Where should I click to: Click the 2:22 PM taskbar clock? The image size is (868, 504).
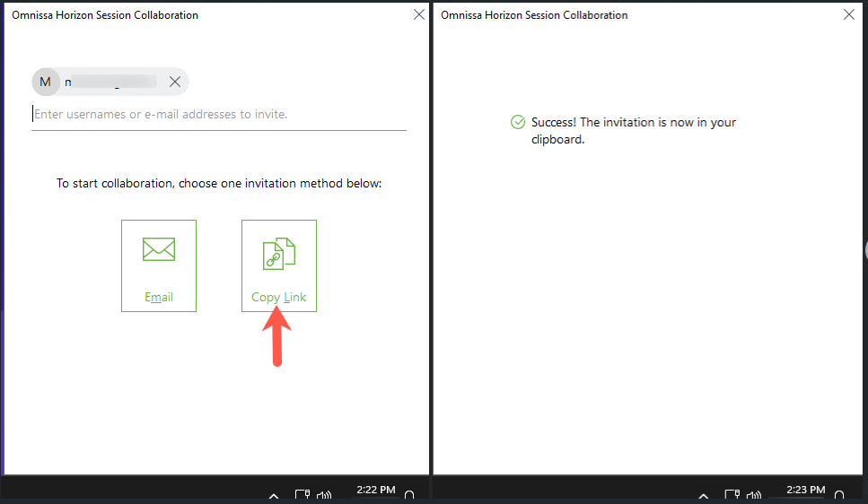tap(375, 491)
